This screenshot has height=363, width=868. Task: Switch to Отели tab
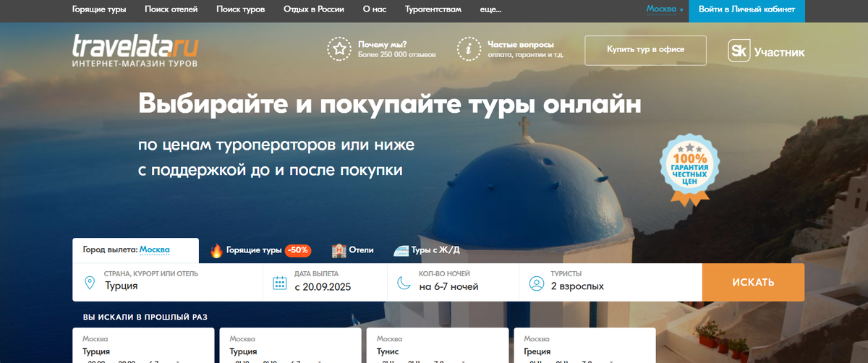[x=361, y=250]
